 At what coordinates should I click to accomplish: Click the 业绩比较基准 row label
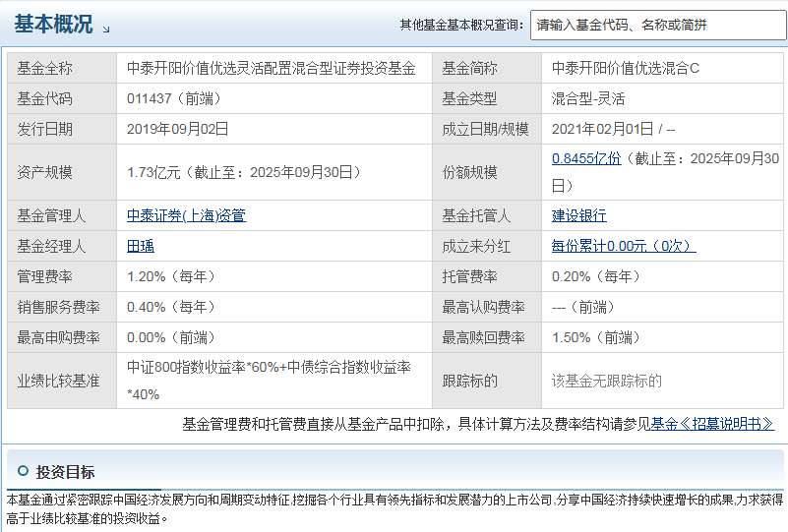(x=59, y=381)
